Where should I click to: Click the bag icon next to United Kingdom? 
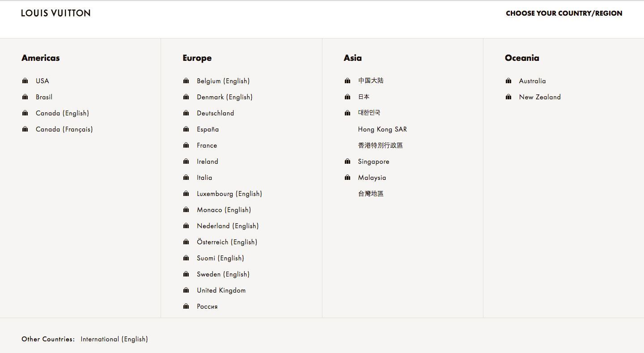pos(186,290)
